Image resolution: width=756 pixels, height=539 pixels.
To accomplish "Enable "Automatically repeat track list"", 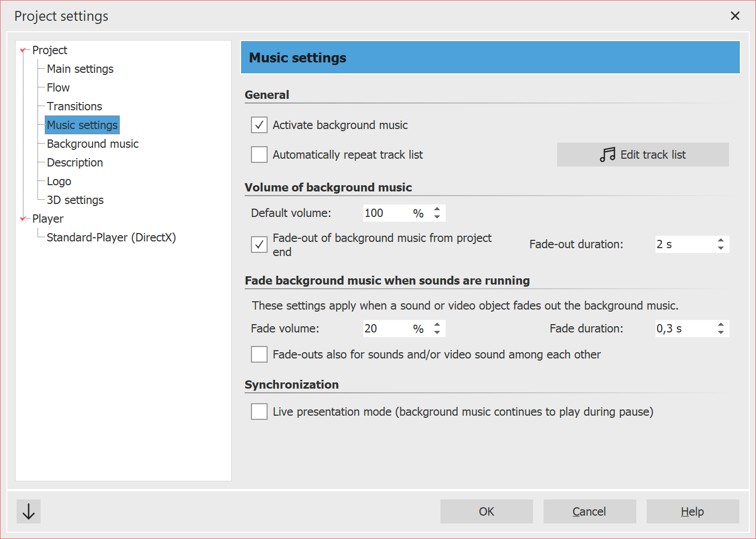I will (259, 155).
